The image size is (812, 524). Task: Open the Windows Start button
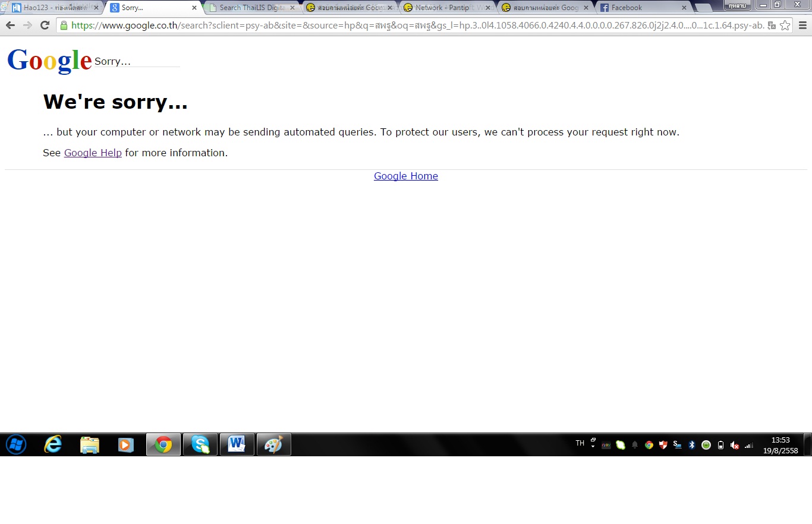[x=16, y=444]
